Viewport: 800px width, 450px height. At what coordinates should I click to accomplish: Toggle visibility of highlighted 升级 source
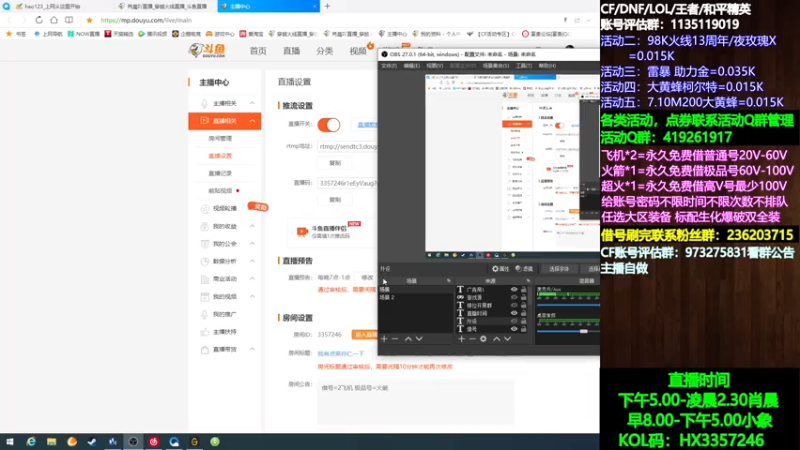click(514, 321)
